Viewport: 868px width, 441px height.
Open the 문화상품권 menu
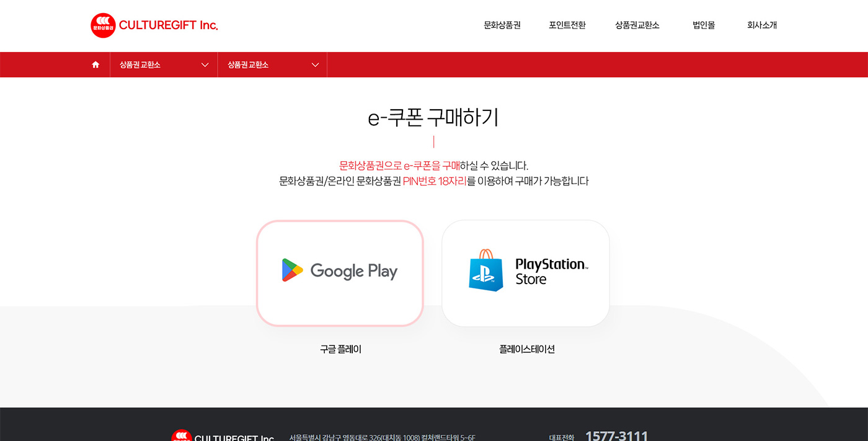click(502, 25)
